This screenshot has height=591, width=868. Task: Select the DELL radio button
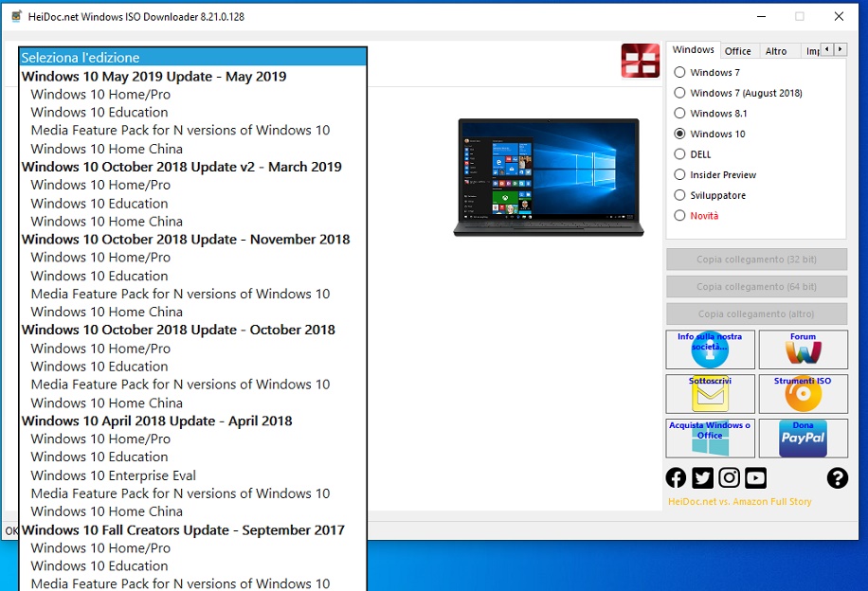692,154
